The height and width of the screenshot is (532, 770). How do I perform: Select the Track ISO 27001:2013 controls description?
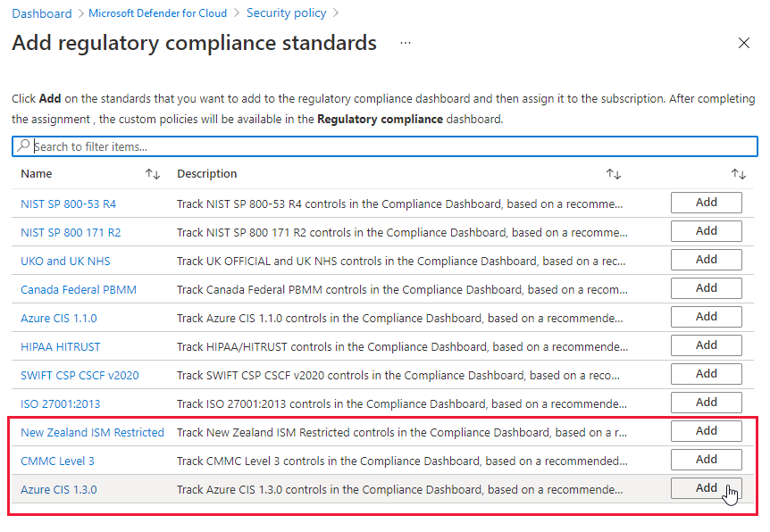(x=402, y=403)
